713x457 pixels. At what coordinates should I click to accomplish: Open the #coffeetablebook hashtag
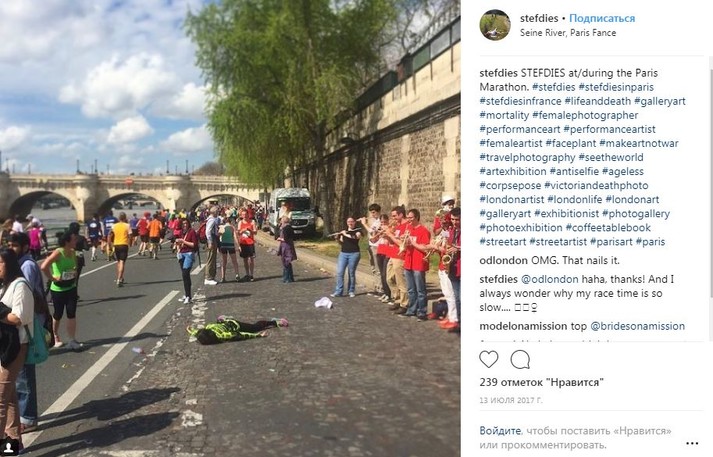click(x=608, y=228)
